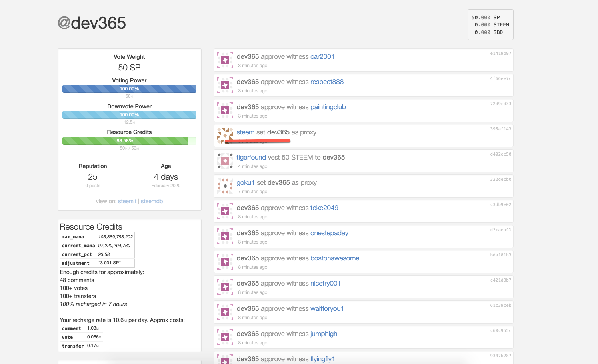
Task: Click the tigerfound avatar icon
Action: point(225,161)
